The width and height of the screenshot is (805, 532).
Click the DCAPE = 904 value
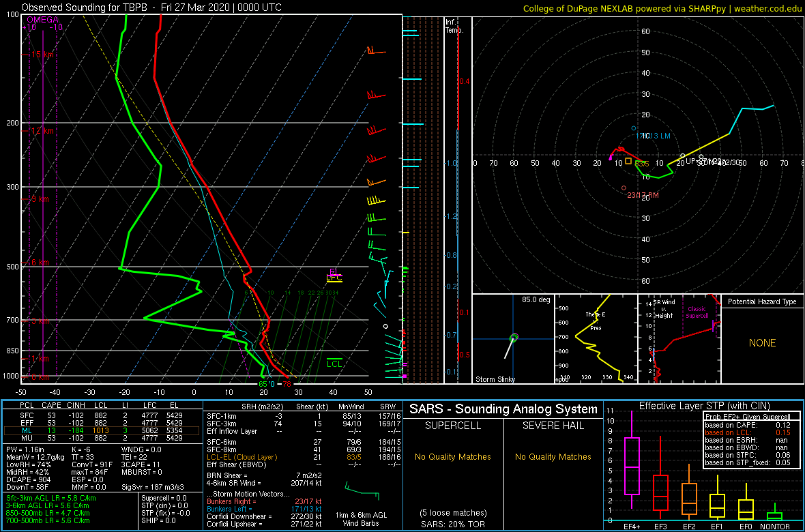29,479
